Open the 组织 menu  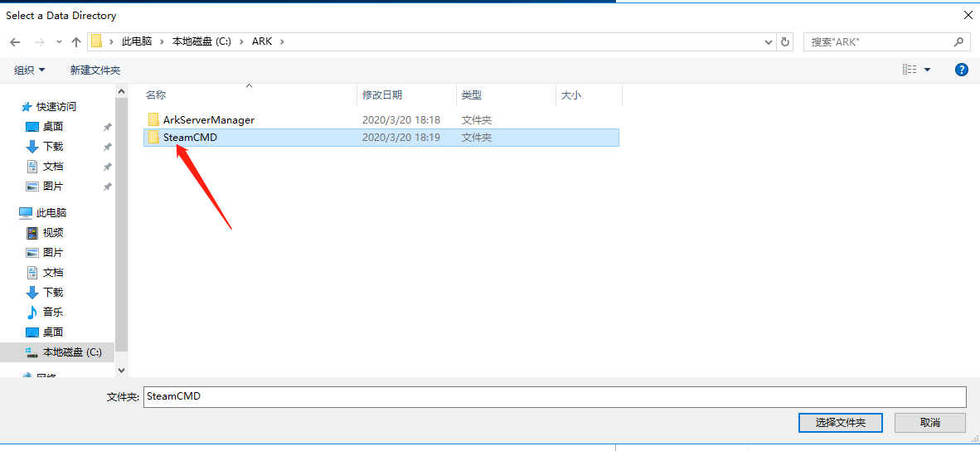[x=29, y=70]
